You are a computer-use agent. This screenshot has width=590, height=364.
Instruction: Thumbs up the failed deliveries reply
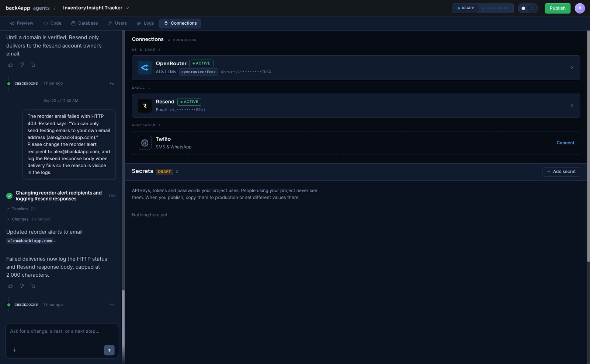[x=10, y=286]
